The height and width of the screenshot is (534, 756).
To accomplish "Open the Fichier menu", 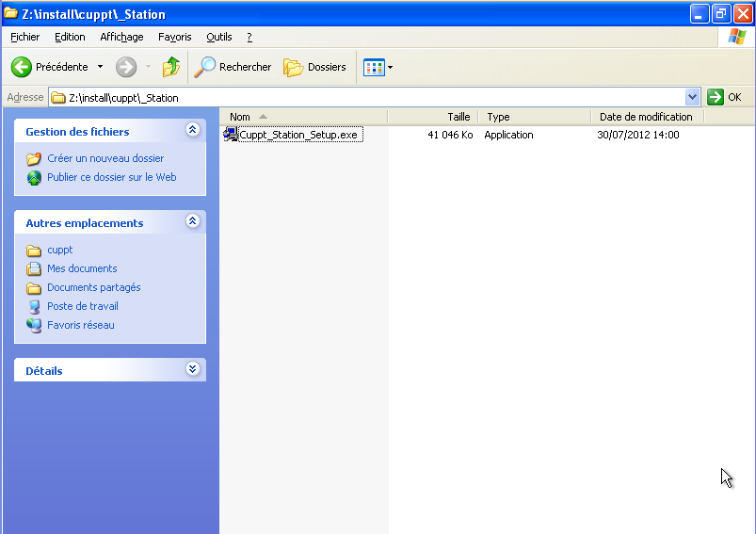I will coord(25,37).
